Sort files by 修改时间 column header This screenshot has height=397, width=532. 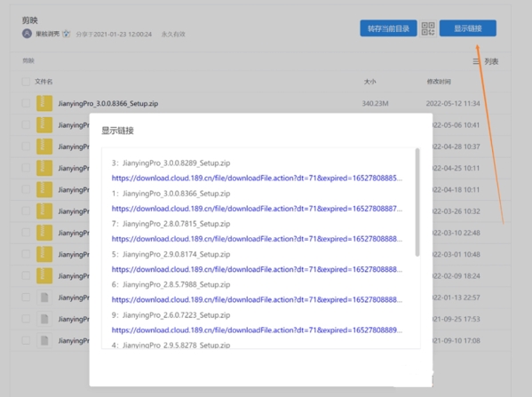click(439, 82)
